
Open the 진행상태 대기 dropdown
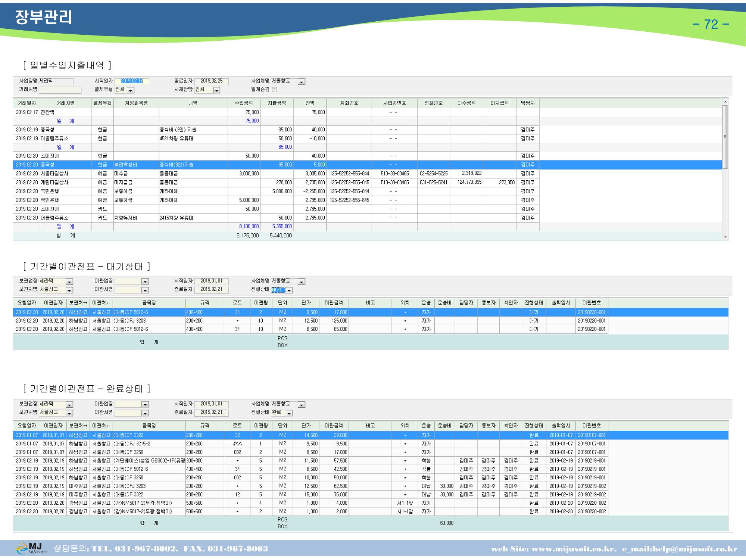289,290
